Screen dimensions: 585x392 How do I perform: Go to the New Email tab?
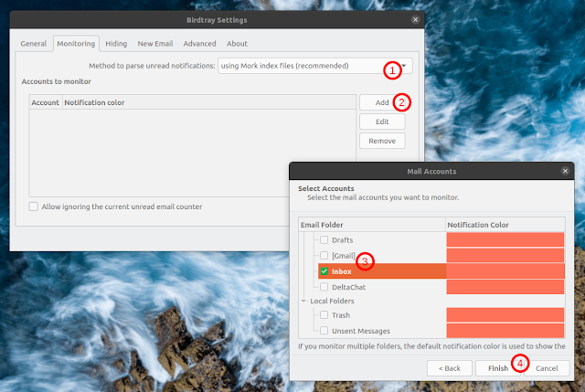pos(156,43)
